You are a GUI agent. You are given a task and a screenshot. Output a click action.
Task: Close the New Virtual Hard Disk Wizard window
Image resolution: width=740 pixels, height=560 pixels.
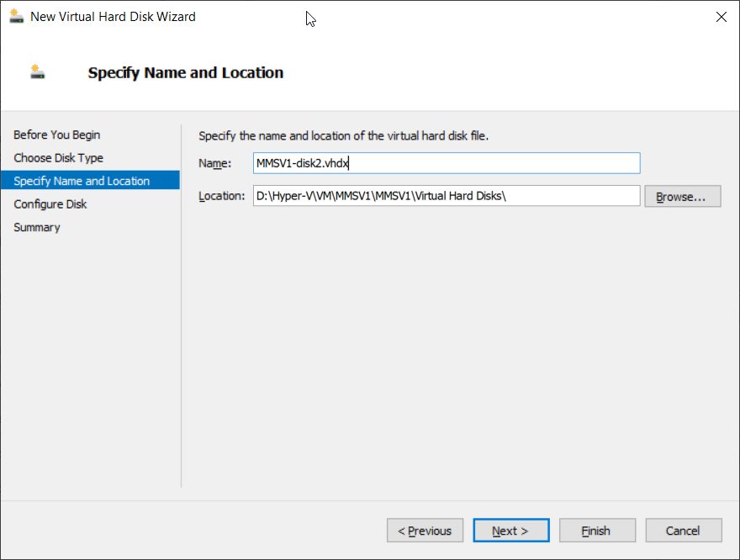click(721, 17)
